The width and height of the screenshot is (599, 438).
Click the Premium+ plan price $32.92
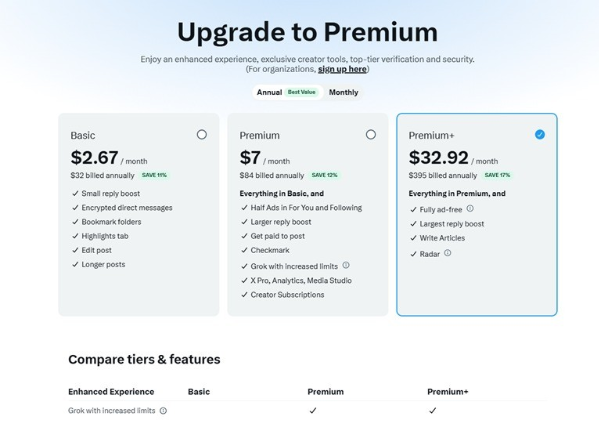[439, 157]
